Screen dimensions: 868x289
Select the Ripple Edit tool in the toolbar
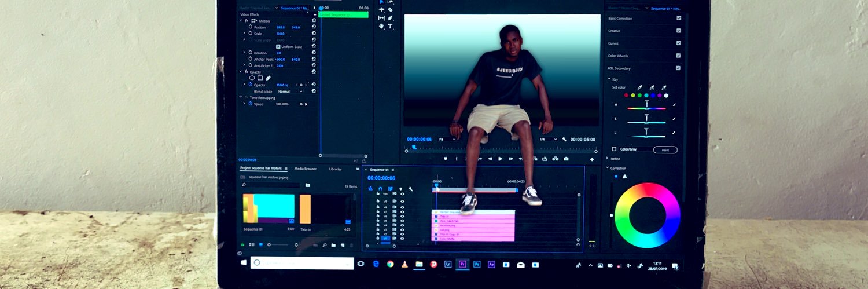pos(381,9)
